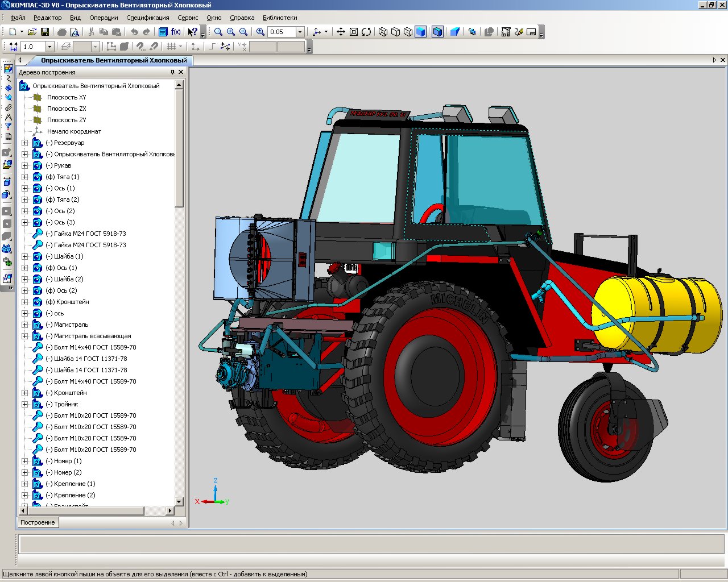Screen dimensions: 728x582
Task: Click the Show all (fit view) icon
Action: [x=353, y=32]
